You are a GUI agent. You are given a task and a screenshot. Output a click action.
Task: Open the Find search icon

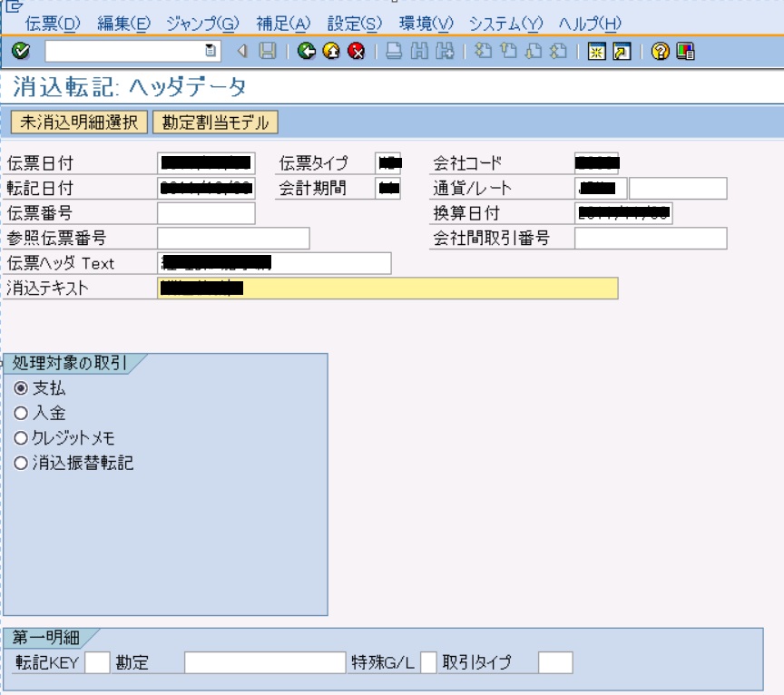(419, 53)
